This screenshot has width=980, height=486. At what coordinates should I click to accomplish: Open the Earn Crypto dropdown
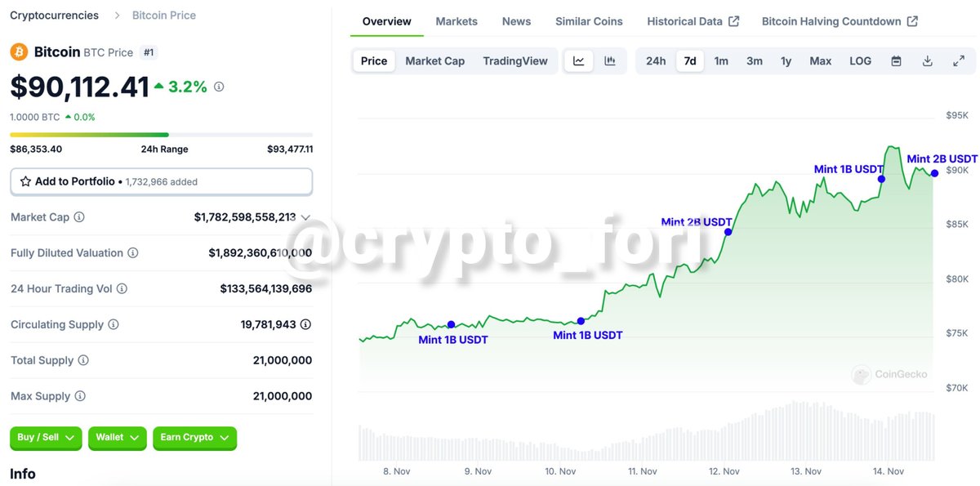195,438
